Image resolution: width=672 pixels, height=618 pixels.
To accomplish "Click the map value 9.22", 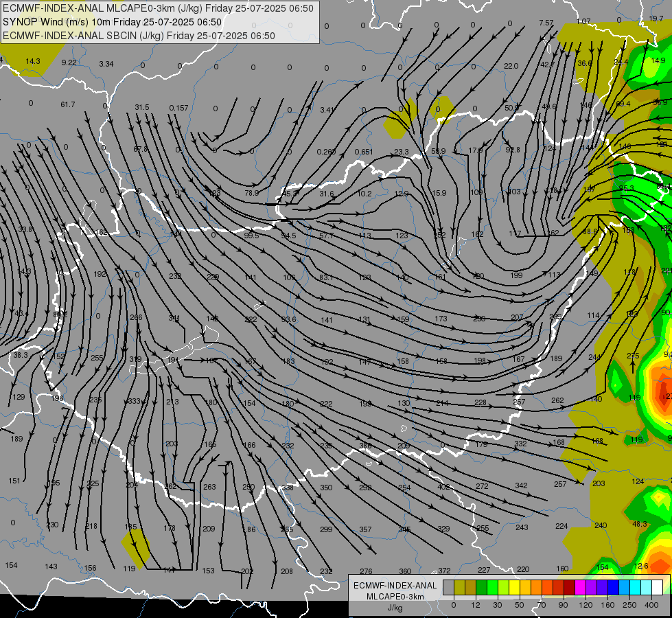I will coord(69,62).
